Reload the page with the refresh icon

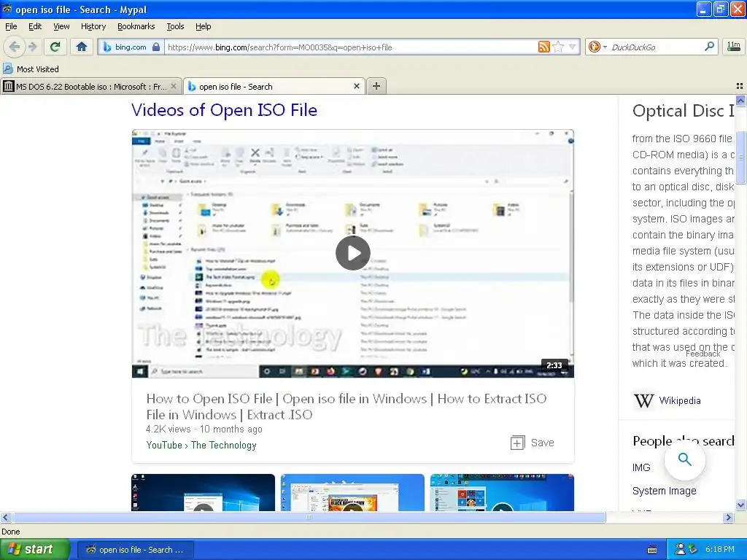click(55, 47)
